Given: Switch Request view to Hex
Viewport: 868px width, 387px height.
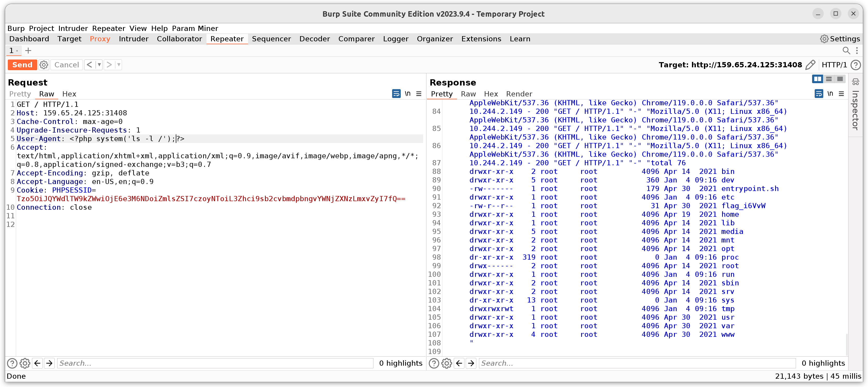Looking at the screenshot, I should (x=69, y=94).
